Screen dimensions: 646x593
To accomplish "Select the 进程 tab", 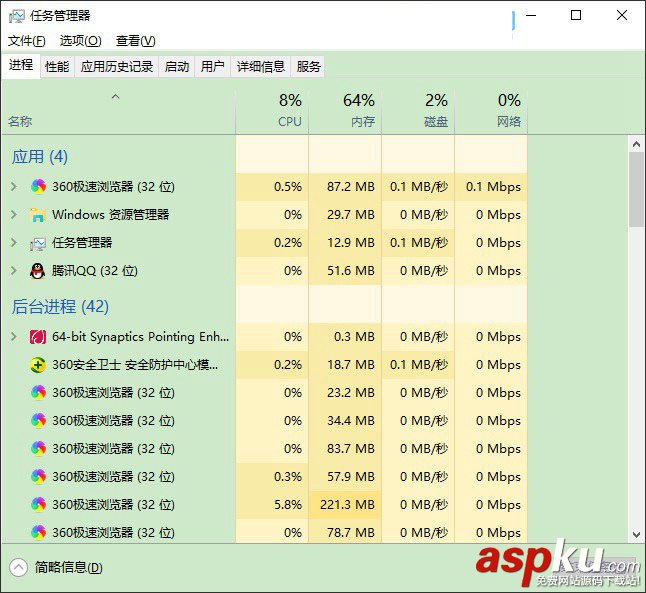I will (21, 65).
